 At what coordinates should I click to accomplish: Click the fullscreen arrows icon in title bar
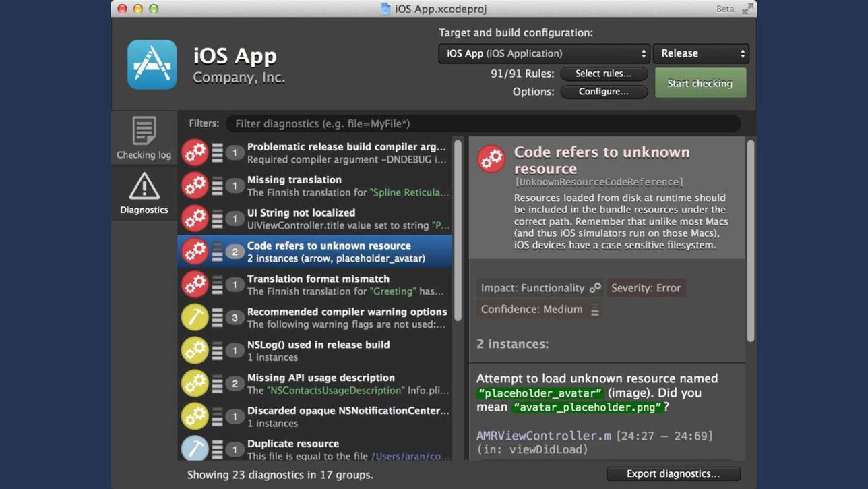pos(747,9)
